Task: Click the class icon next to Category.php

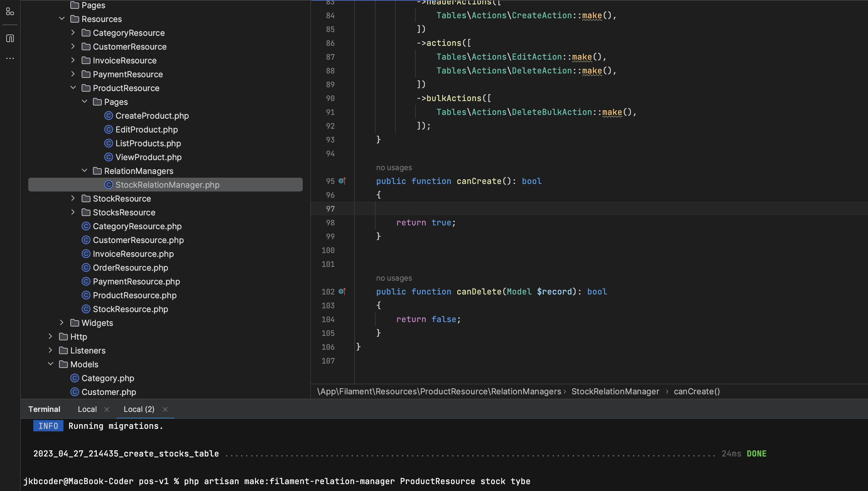Action: tap(74, 378)
